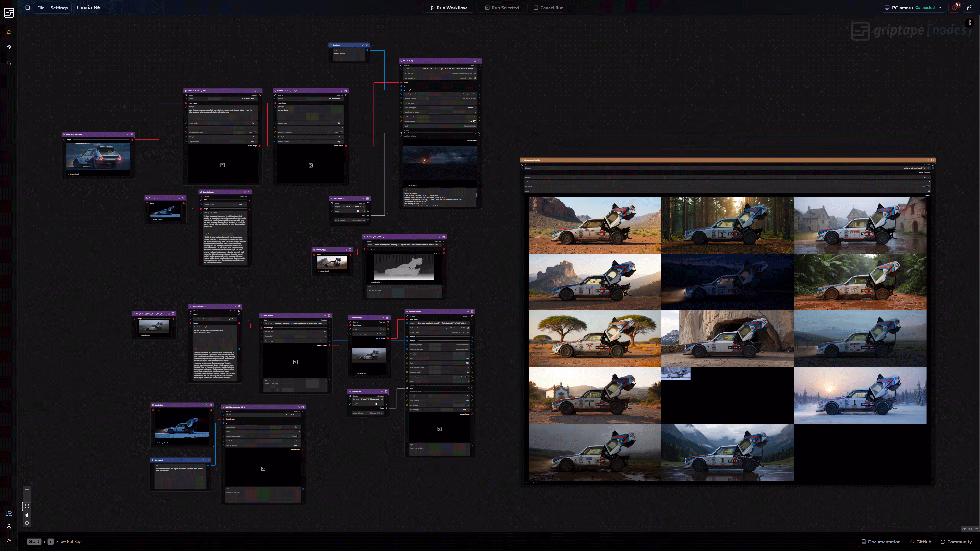This screenshot has width=980, height=551.
Task: Open the File menu
Action: pos(40,7)
